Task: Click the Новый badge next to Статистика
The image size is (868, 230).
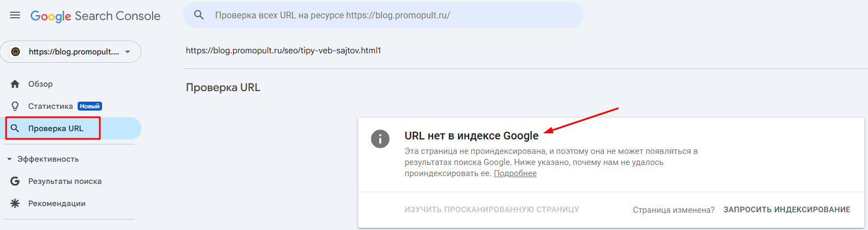Action: pyautogui.click(x=90, y=106)
